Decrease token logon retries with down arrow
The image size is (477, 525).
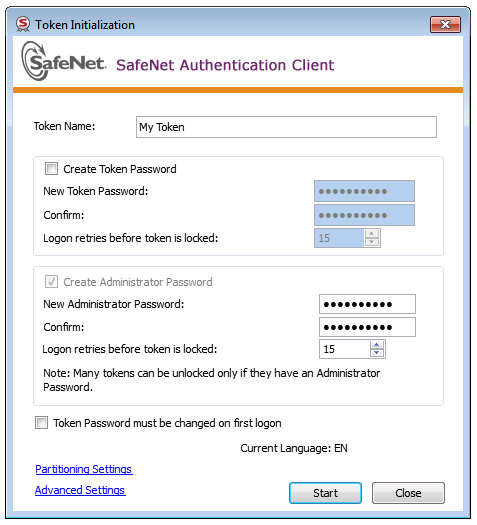(372, 242)
